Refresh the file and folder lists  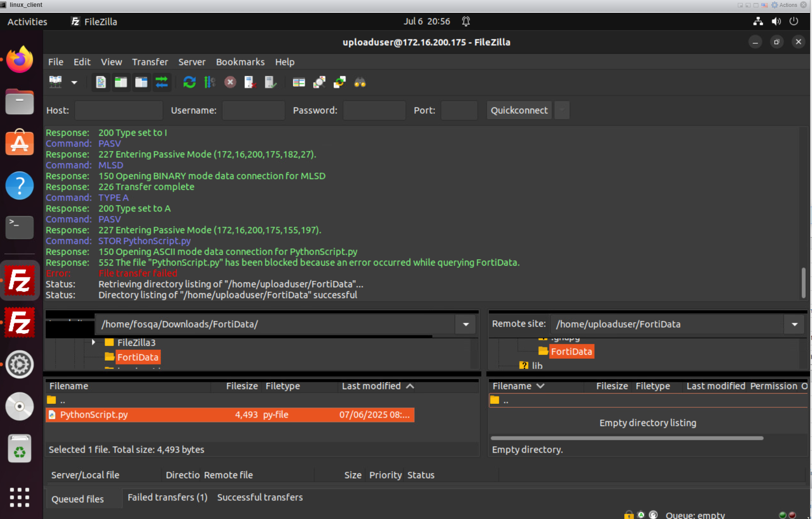click(189, 82)
